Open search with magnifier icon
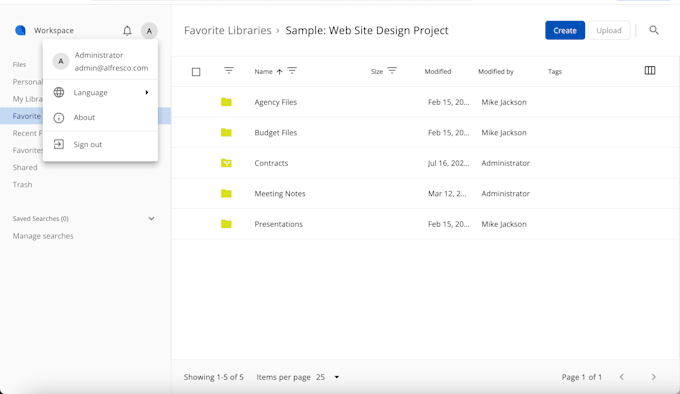The image size is (680, 394). [x=654, y=30]
